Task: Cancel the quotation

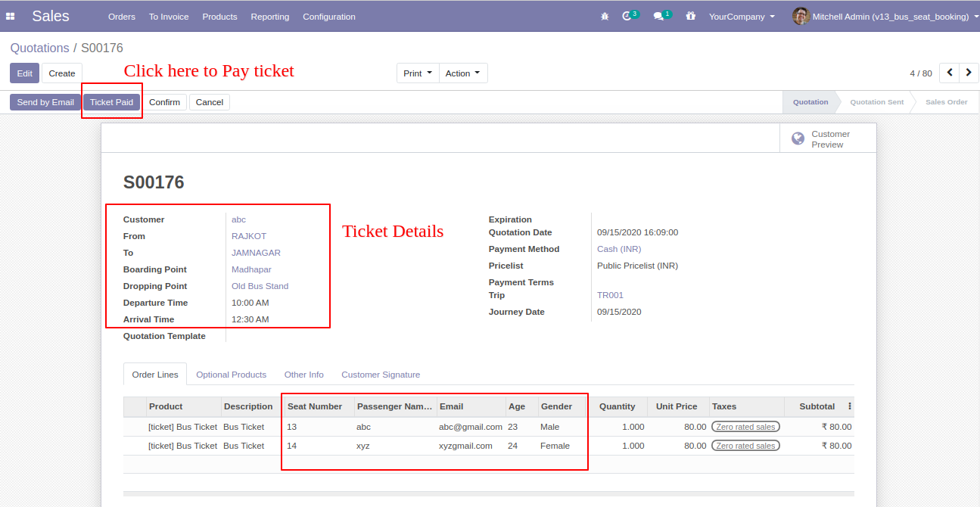Action: coord(210,102)
